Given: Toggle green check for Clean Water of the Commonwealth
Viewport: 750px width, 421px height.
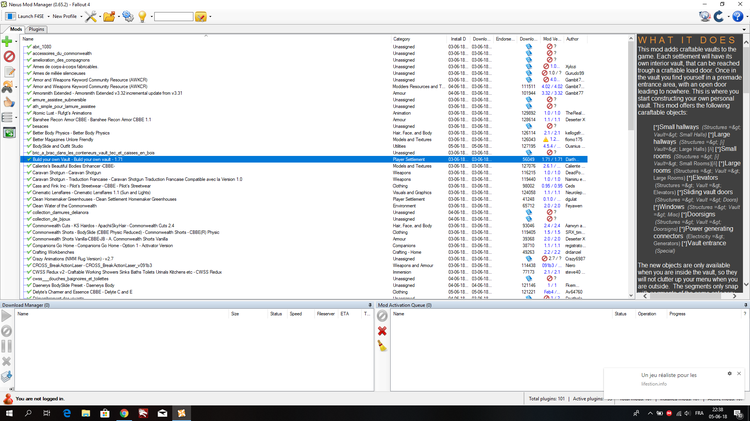Looking at the screenshot, I should point(29,206).
